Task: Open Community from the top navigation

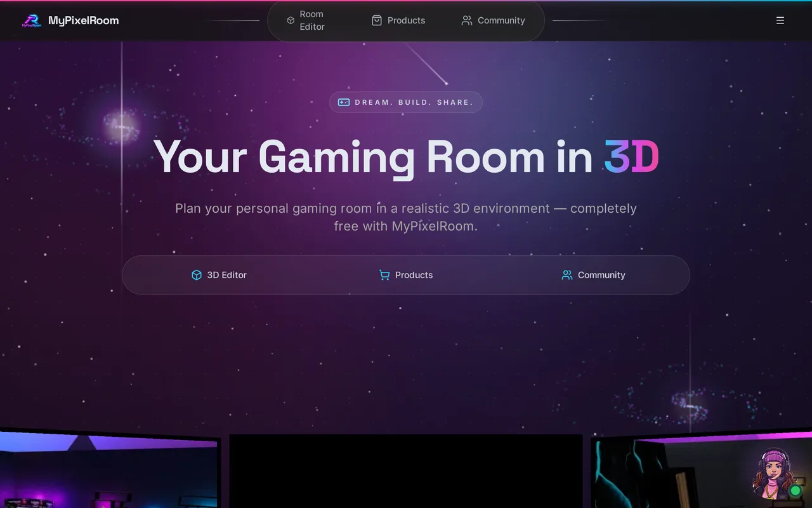Action: pos(493,20)
